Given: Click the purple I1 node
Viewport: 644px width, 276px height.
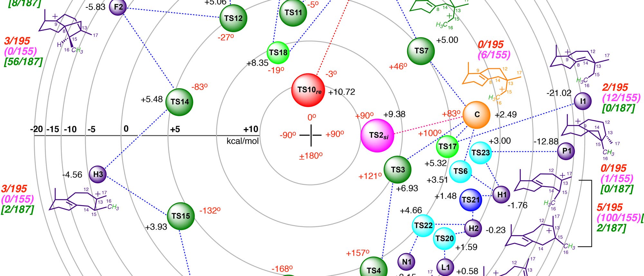Looking at the screenshot, I should click(x=583, y=101).
